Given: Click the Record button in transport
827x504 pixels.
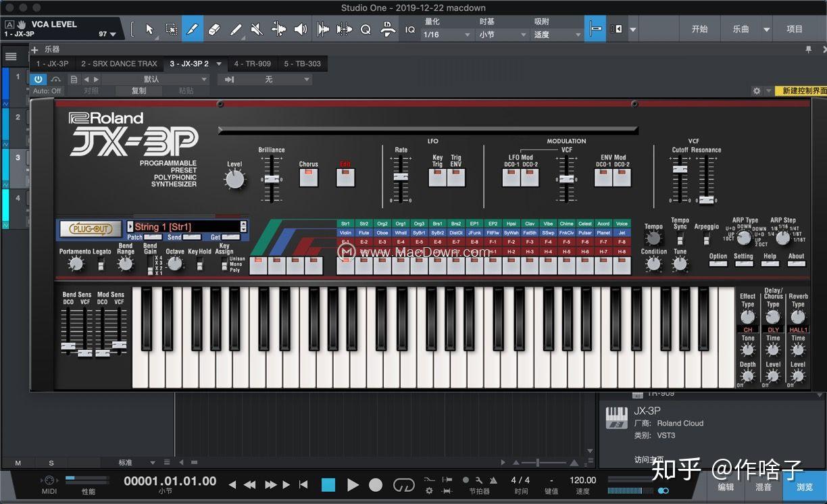Looking at the screenshot, I should (x=376, y=484).
